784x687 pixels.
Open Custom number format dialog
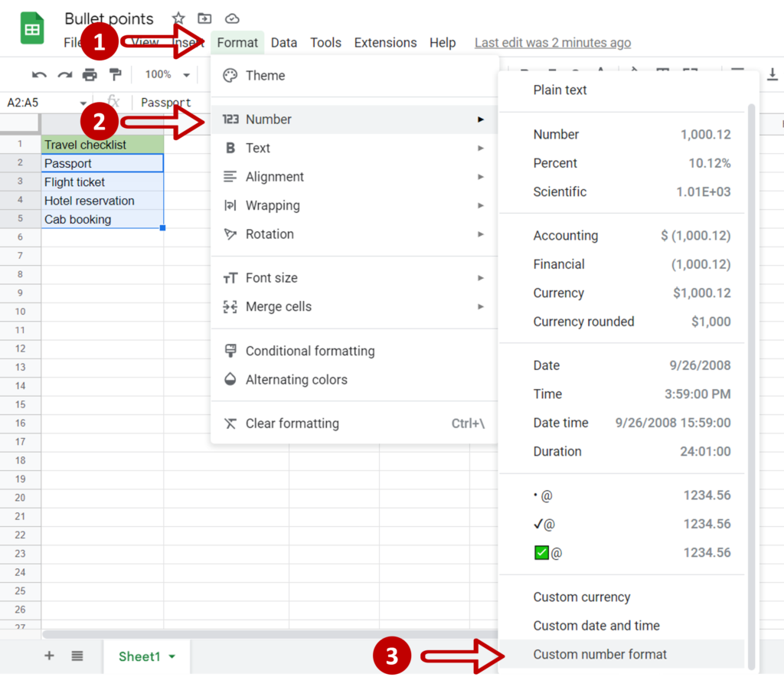click(622, 655)
